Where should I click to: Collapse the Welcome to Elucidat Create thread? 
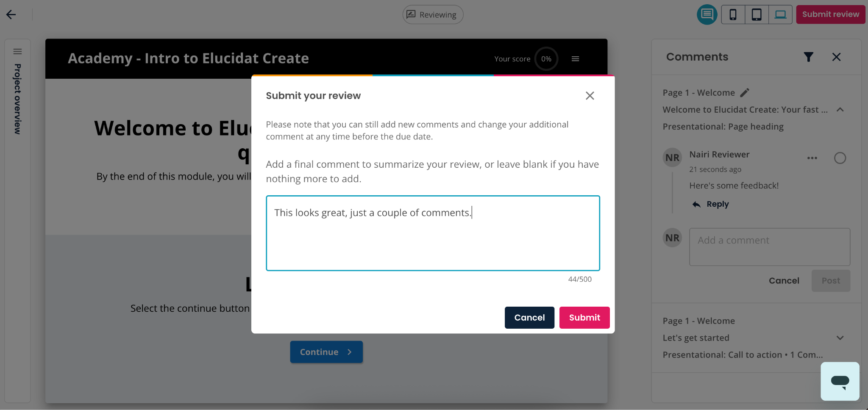point(840,110)
